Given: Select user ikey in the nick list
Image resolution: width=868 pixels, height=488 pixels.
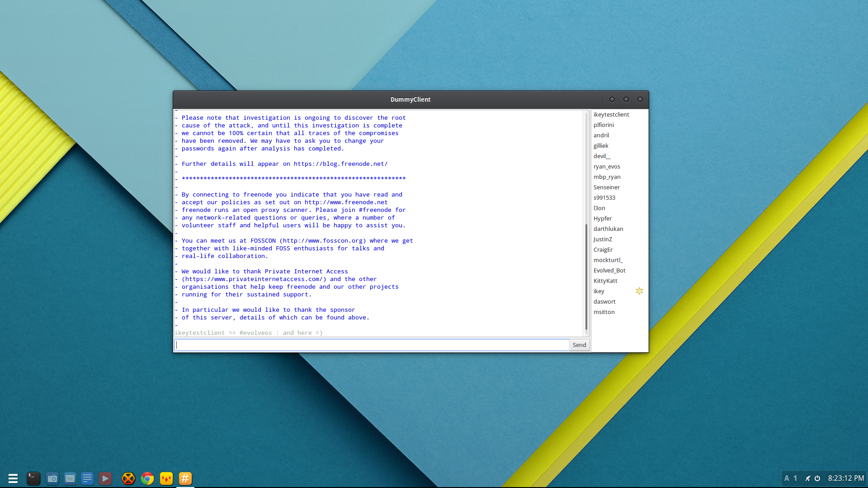Looking at the screenshot, I should [x=599, y=291].
